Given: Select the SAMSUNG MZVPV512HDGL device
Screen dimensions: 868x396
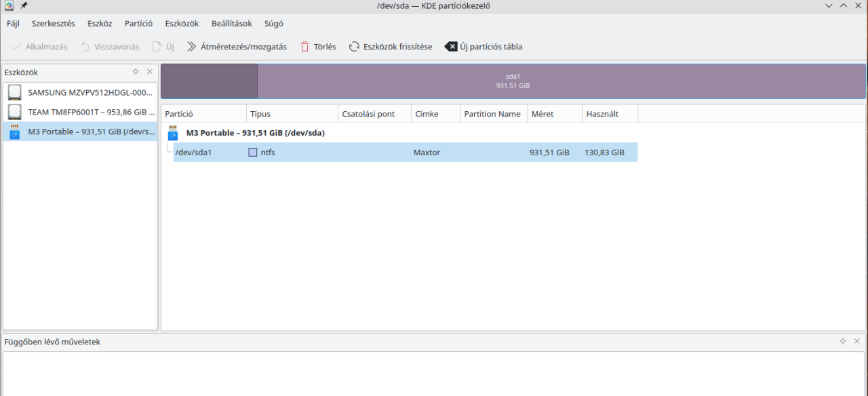Looking at the screenshot, I should (80, 92).
